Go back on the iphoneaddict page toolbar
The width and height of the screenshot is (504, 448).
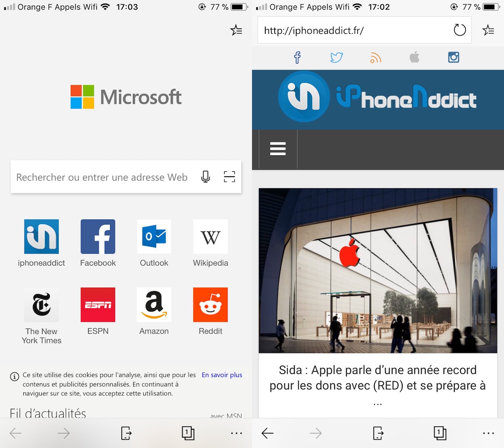pyautogui.click(x=267, y=433)
